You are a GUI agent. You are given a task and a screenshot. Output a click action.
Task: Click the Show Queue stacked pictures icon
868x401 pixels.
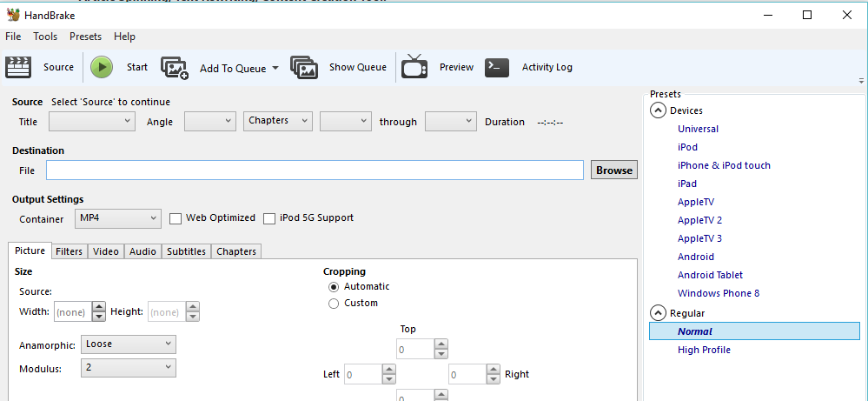[x=304, y=68]
